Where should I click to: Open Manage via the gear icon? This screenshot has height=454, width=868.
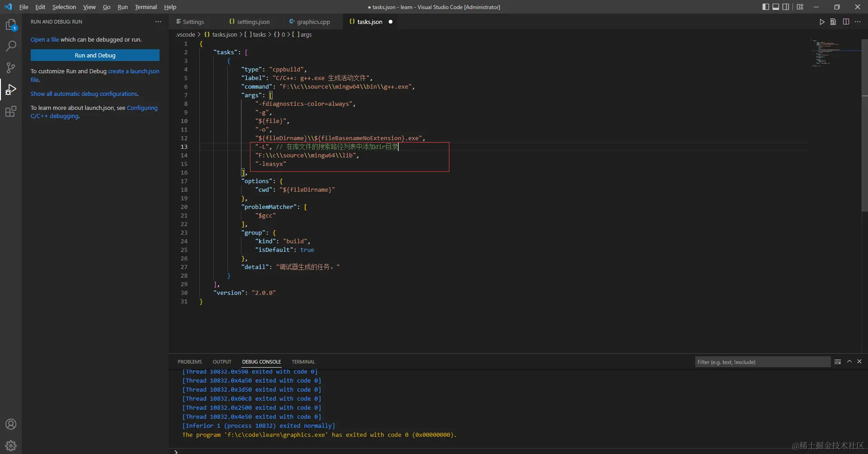click(10, 445)
